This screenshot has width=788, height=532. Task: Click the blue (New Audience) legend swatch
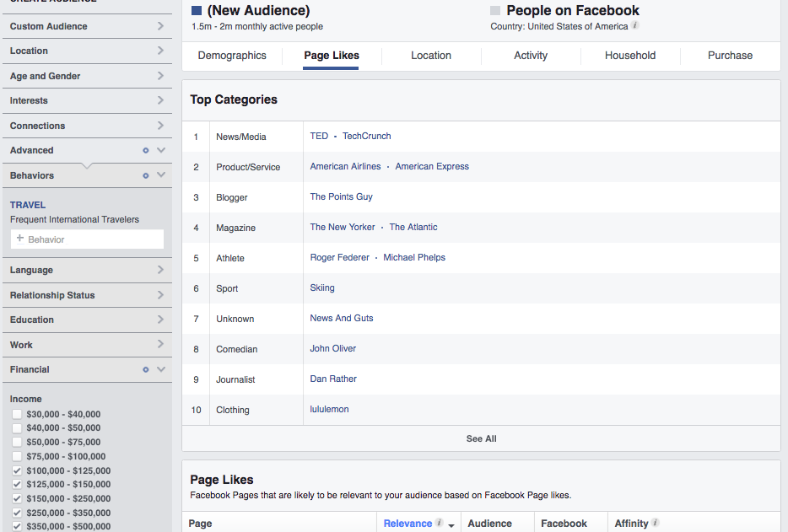tap(196, 11)
